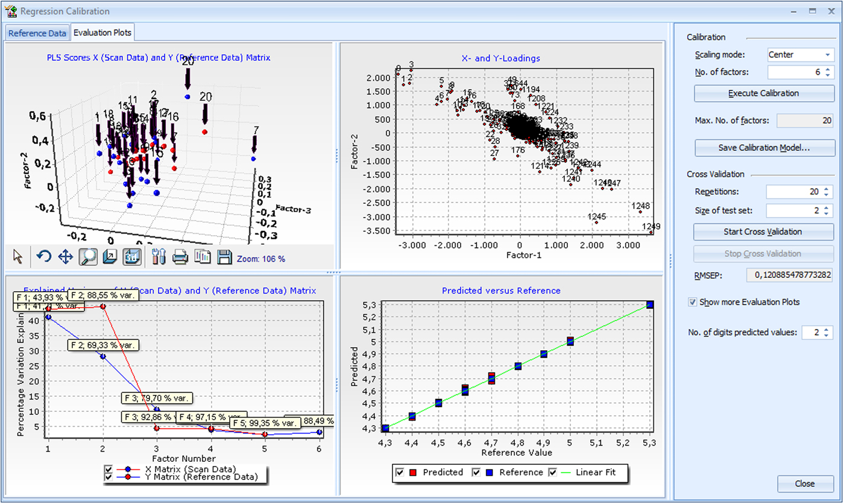Viewport: 844px width, 504px height.
Task: Print the PLS scores chart
Action: (x=180, y=257)
